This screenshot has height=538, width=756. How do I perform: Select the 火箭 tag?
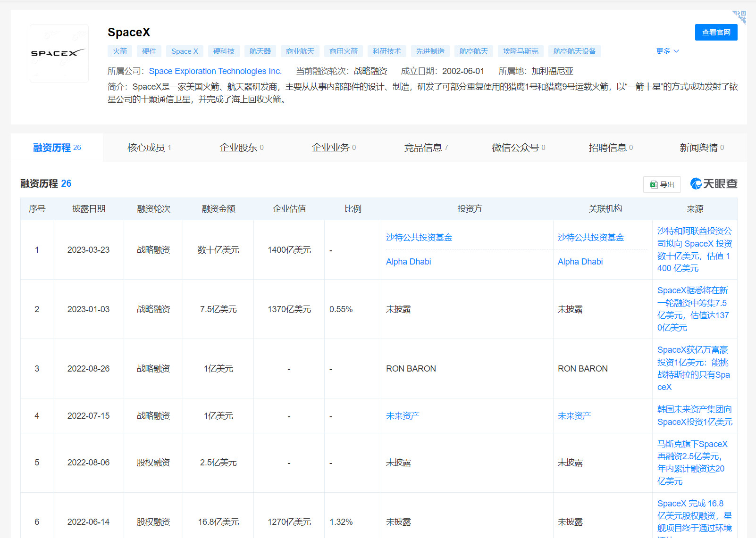(x=120, y=51)
